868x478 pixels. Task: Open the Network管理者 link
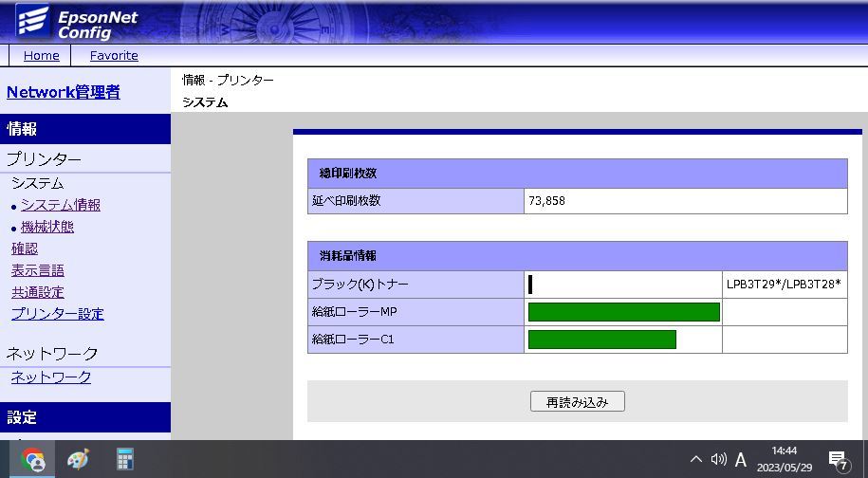tap(64, 92)
